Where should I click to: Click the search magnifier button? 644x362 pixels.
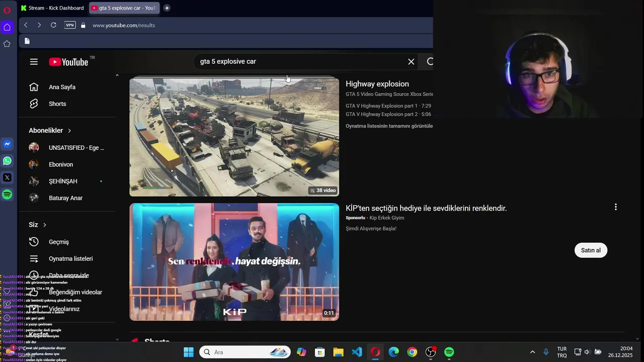[x=429, y=61]
